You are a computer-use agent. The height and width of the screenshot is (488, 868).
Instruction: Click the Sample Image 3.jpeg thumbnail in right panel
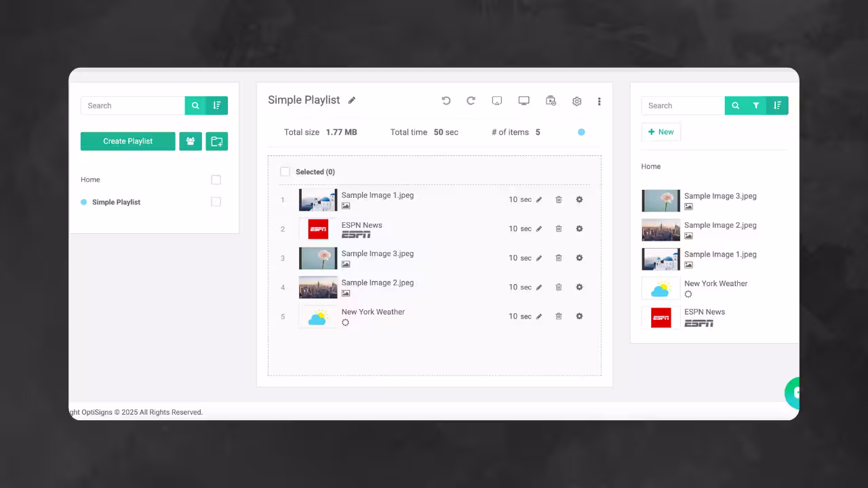660,200
